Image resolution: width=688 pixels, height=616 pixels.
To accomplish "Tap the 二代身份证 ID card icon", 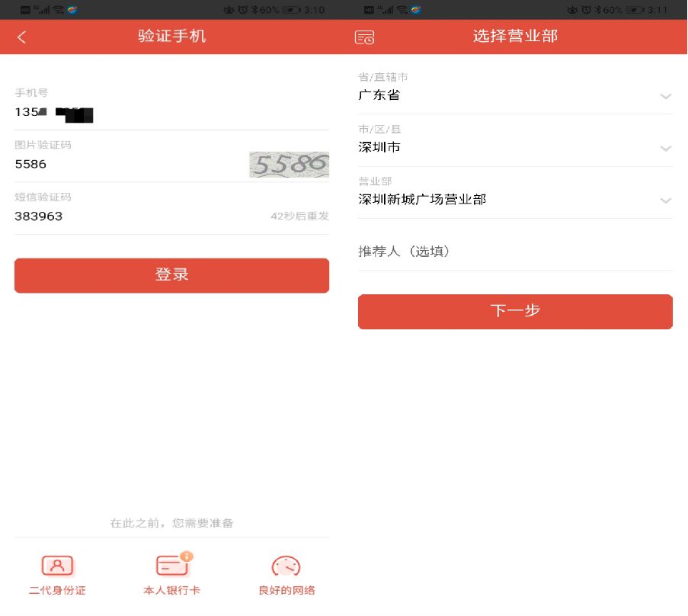I will click(57, 566).
